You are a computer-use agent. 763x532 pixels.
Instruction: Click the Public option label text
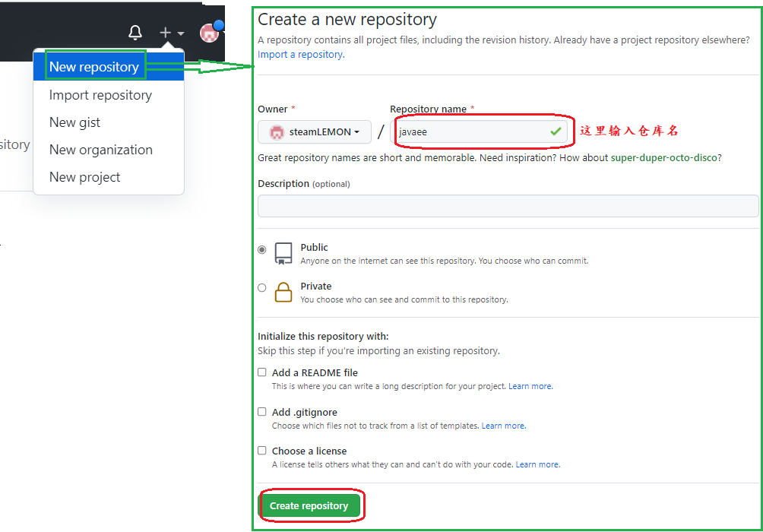tap(315, 247)
